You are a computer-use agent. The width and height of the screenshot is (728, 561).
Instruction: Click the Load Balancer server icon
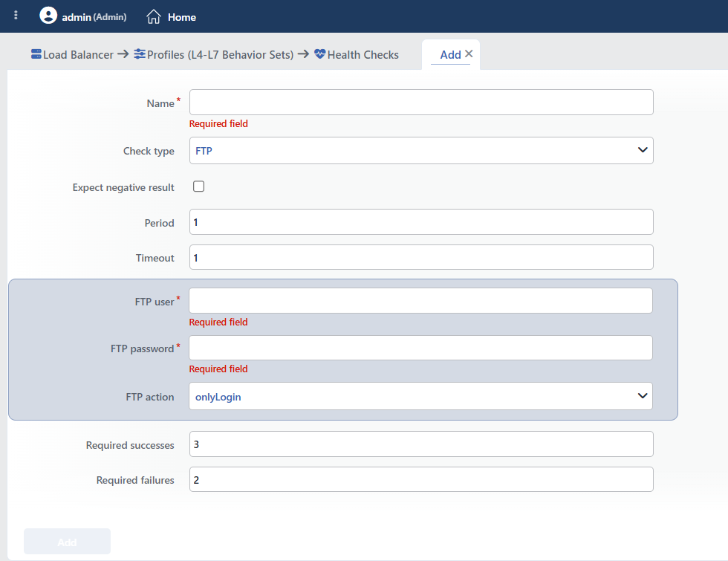click(36, 53)
